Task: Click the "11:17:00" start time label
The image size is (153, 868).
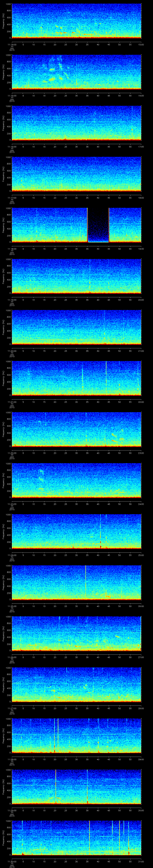Action: click(12, 198)
